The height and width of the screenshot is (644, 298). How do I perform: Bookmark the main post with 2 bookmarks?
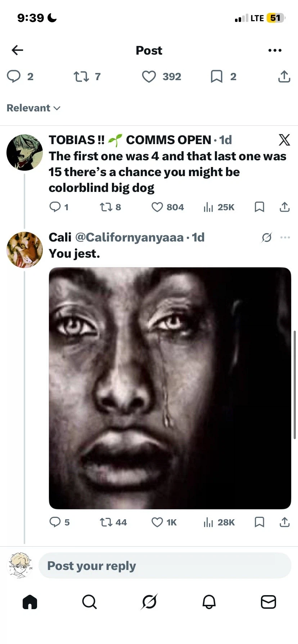[x=216, y=77]
